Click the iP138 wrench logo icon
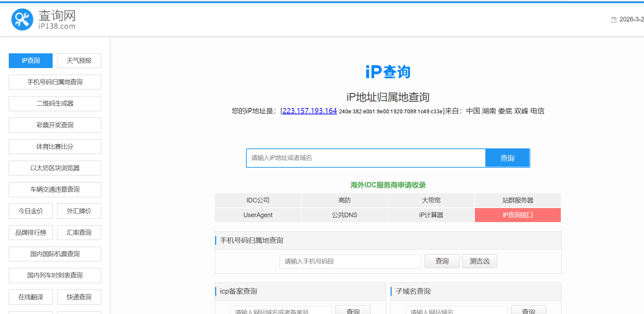This screenshot has width=644, height=314. pyautogui.click(x=22, y=20)
